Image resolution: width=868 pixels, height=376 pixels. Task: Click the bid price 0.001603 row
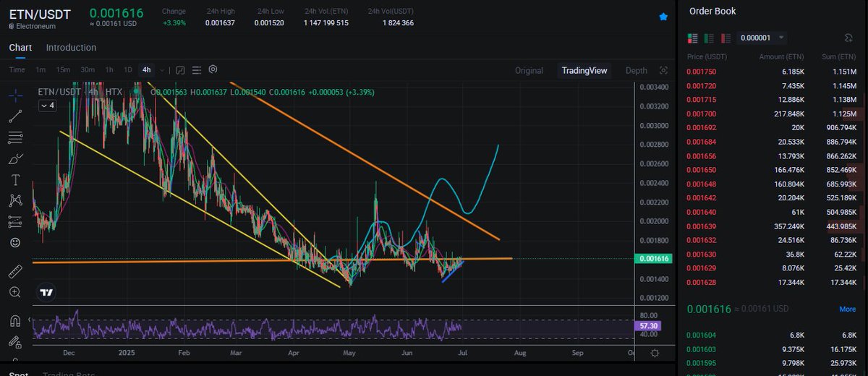[x=772, y=349]
